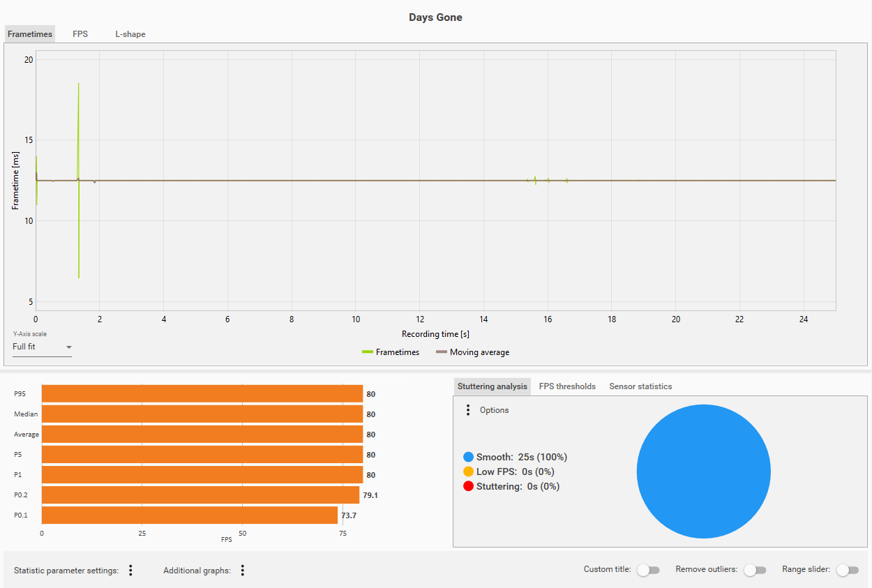Viewport: 872px width, 588px height.
Task: Select the P95 orange bar
Action: click(x=202, y=394)
